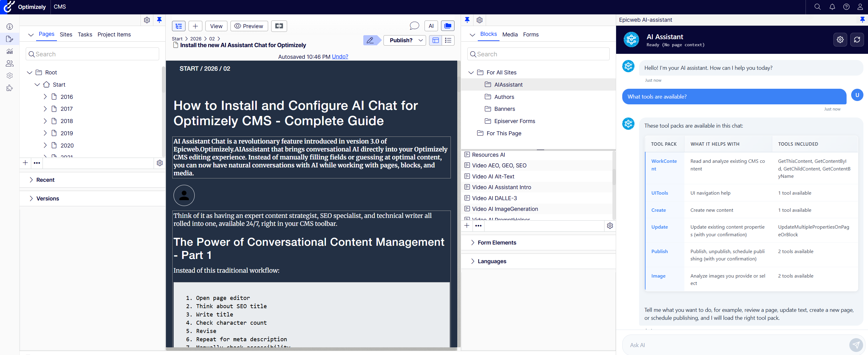Toggle the page tree structure view

point(178,26)
